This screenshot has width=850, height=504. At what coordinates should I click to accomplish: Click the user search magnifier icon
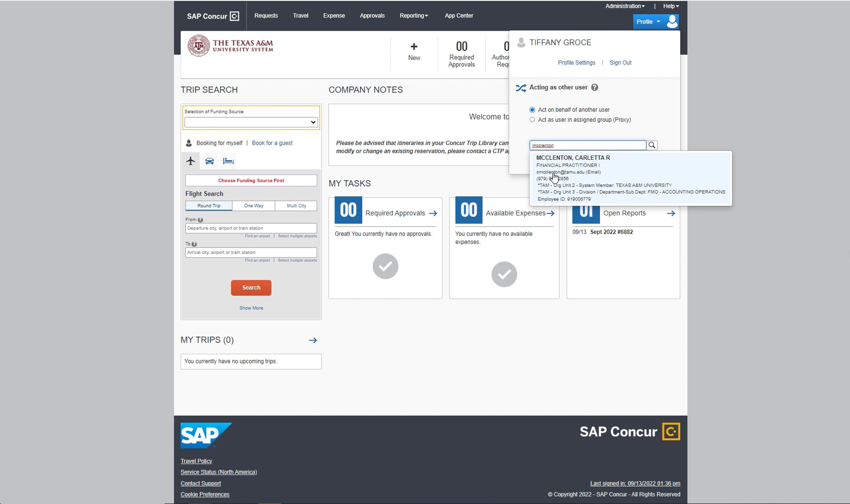[652, 145]
